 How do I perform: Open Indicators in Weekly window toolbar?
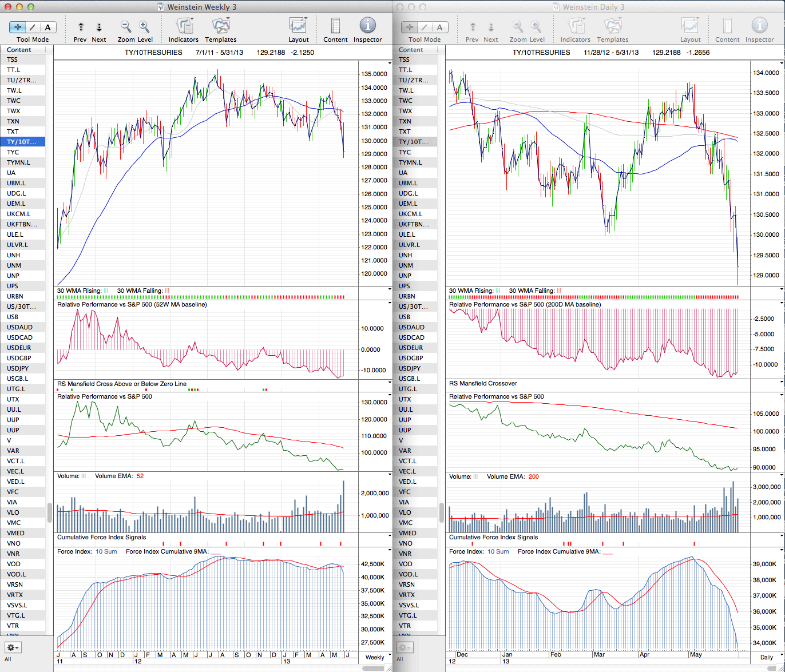pyautogui.click(x=184, y=27)
